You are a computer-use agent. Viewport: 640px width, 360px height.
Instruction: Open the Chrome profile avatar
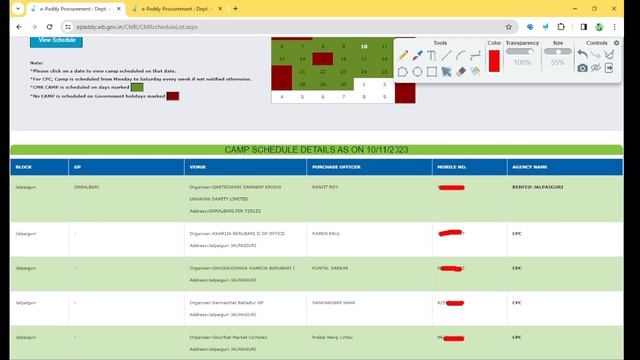click(599, 27)
